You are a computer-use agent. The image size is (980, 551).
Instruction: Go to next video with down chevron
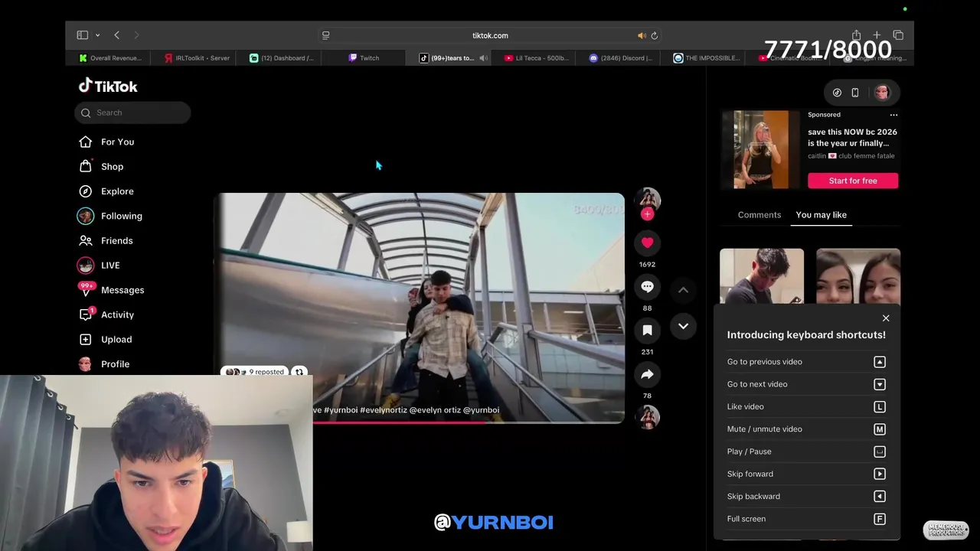pos(683,326)
